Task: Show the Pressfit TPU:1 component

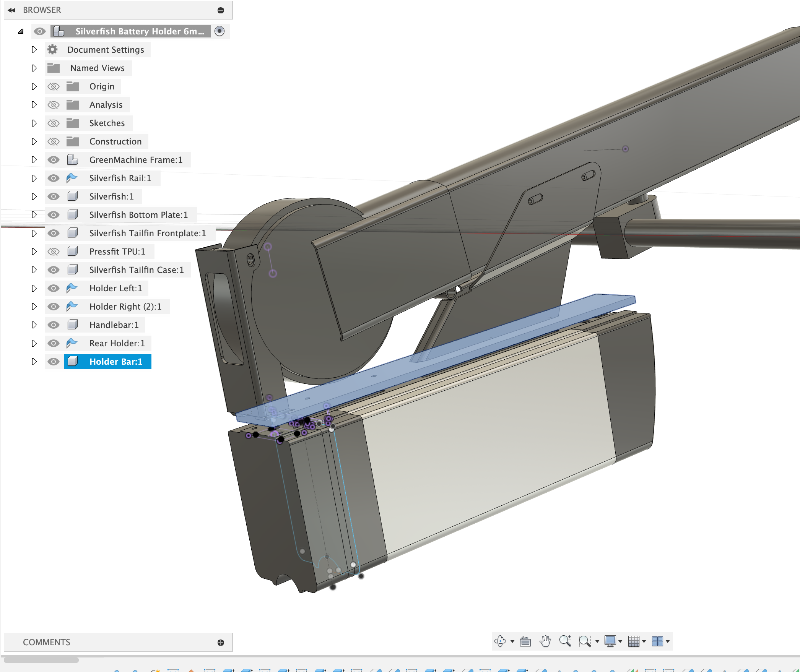Action: coord(54,251)
